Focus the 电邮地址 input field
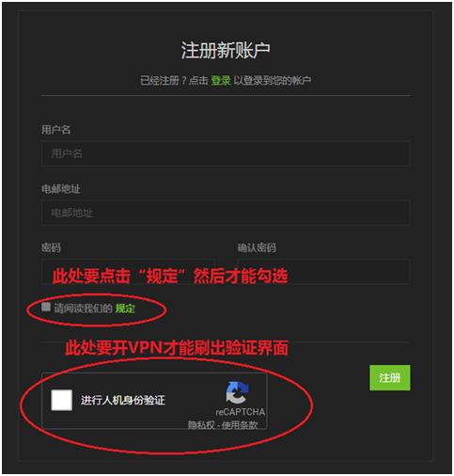This screenshot has width=454, height=476. pos(226,213)
